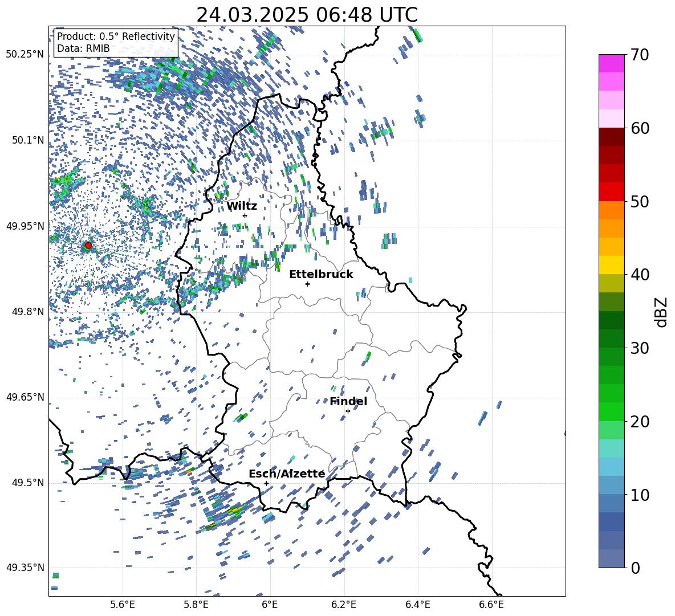The width and height of the screenshot is (675, 616).
Task: Click the 70 tick on colorbar
Action: [639, 55]
